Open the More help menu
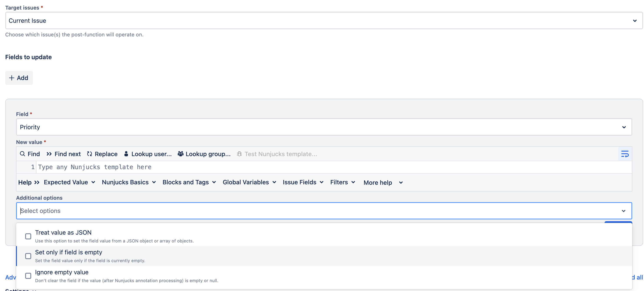 coord(383,183)
